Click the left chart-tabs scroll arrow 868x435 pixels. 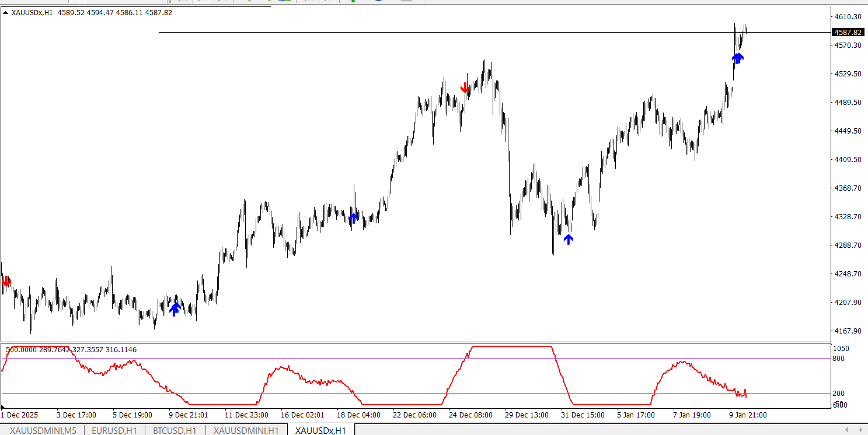[846, 430]
